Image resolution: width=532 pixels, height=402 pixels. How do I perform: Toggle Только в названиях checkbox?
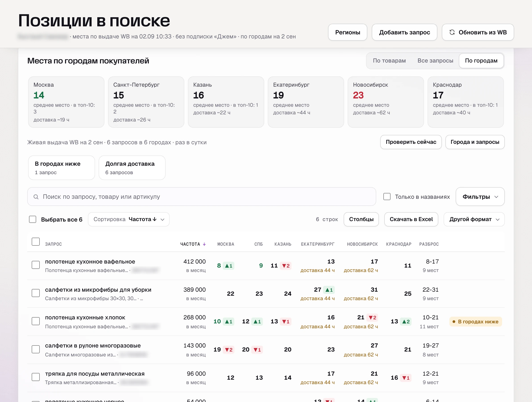tap(387, 197)
